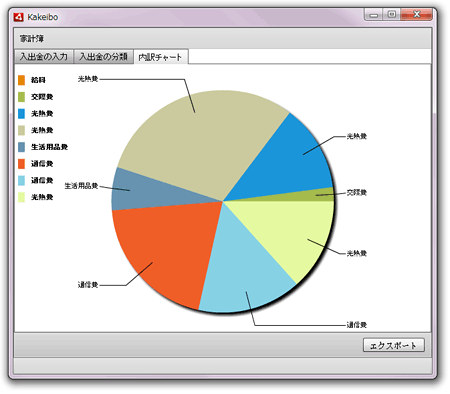450x394 pixels.
Task: Click 通信費 callout label of red-orange slice
Action: pos(88,285)
